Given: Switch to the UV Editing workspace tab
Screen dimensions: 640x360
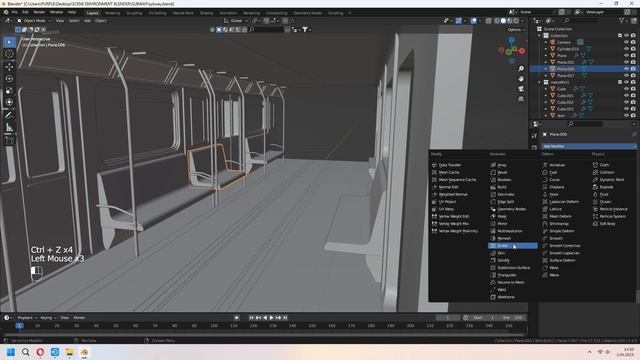Looking at the screenshot, I should [157, 13].
